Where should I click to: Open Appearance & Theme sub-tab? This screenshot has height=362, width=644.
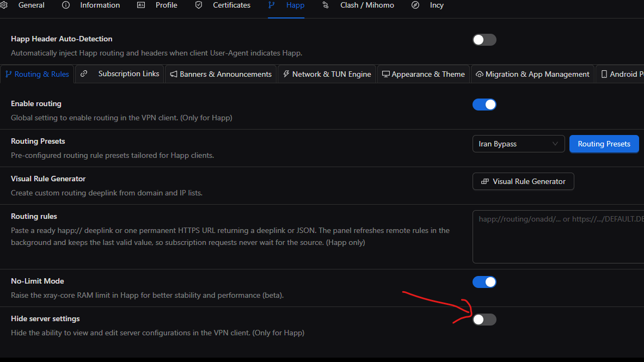pyautogui.click(x=424, y=74)
